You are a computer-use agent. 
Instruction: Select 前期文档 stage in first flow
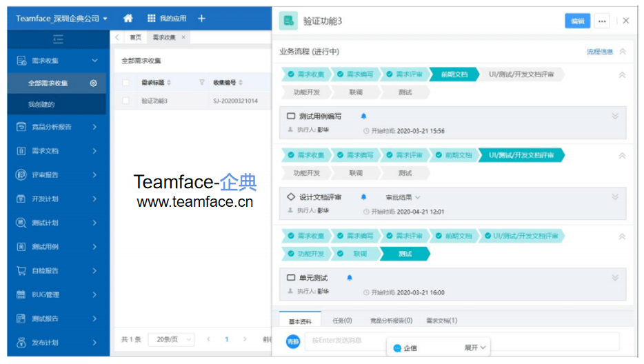(454, 74)
